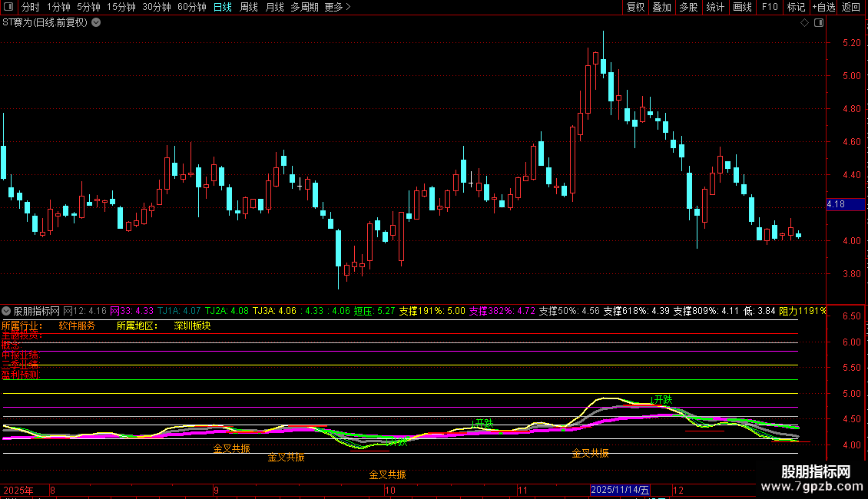This screenshot has height=499, width=868.
Task: Switch to the 分时 chart tab
Action: pos(30,8)
